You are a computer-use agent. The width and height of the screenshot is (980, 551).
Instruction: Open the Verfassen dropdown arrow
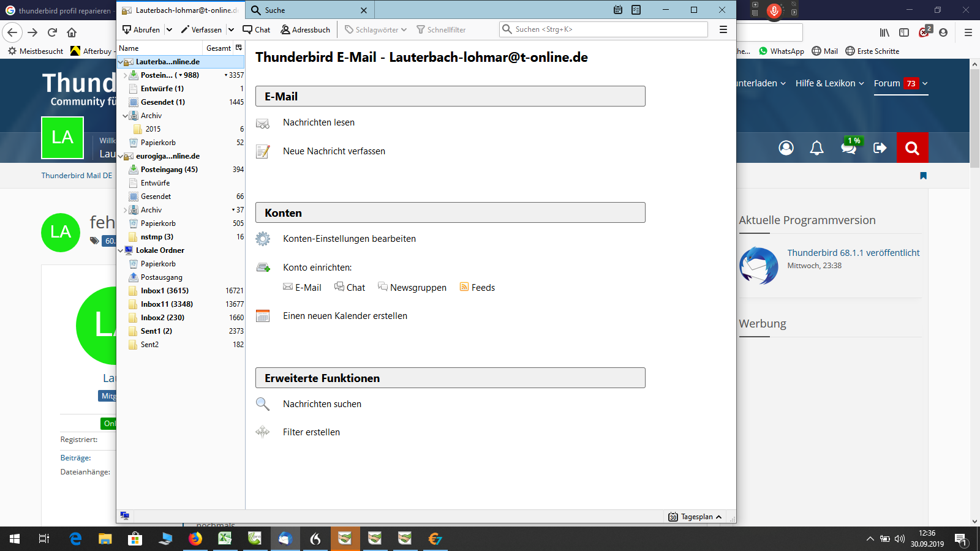point(231,29)
